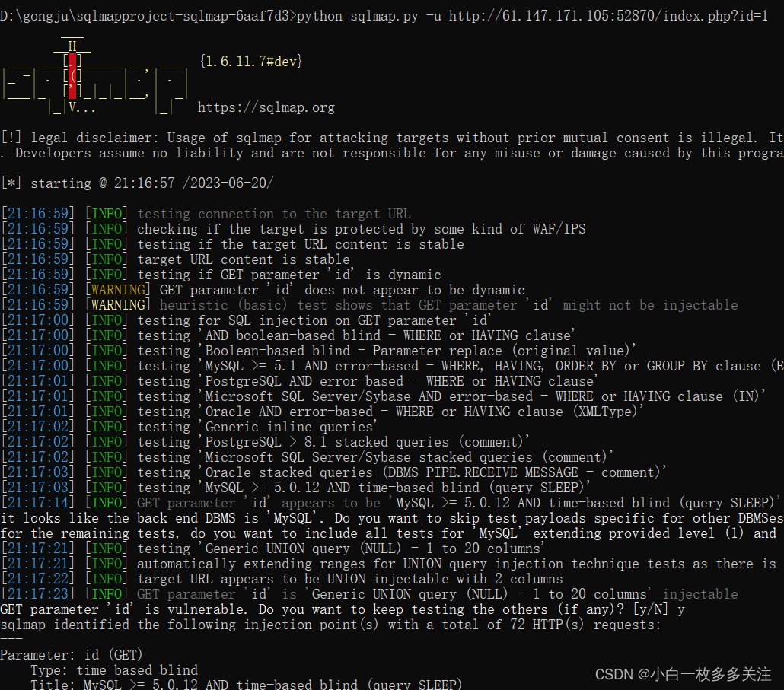Select the 'Generic inline queries' line

click(x=189, y=427)
